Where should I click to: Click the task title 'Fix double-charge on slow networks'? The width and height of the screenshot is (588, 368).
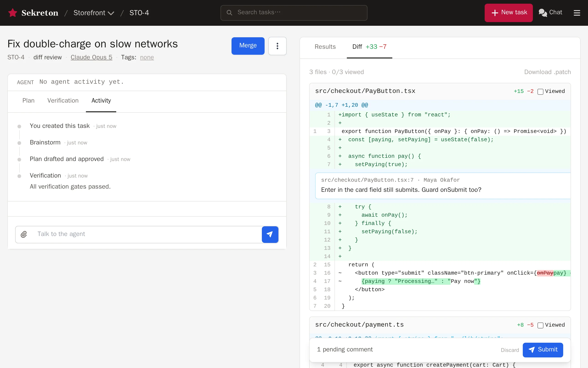tap(93, 44)
